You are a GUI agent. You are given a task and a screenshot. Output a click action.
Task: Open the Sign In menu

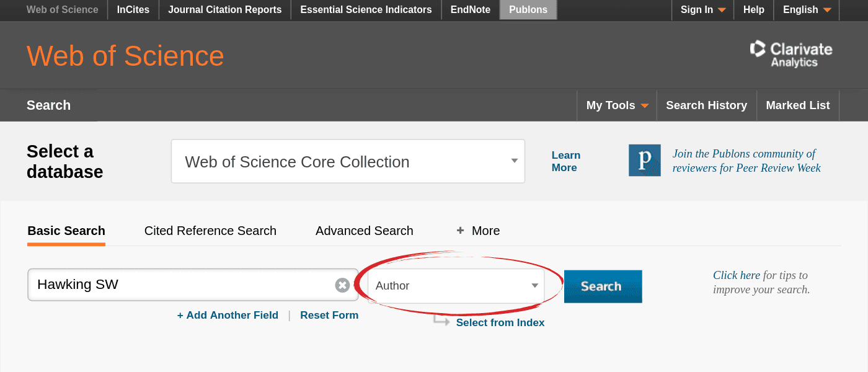coord(702,10)
